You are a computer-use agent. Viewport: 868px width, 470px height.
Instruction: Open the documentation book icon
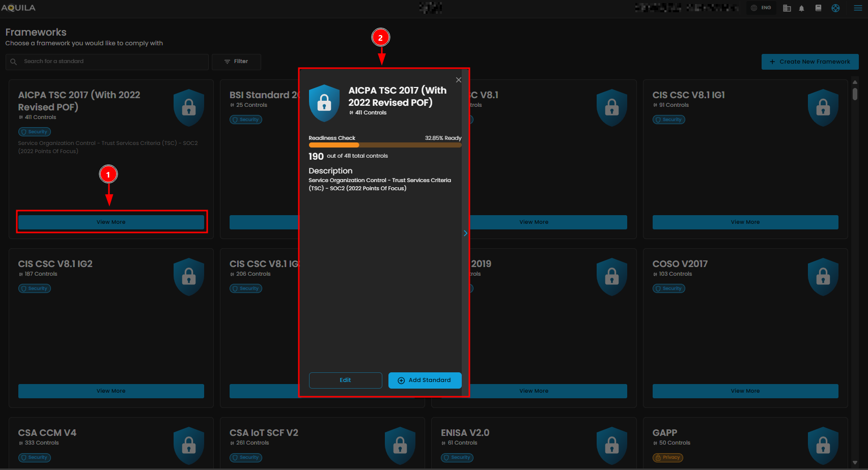818,8
